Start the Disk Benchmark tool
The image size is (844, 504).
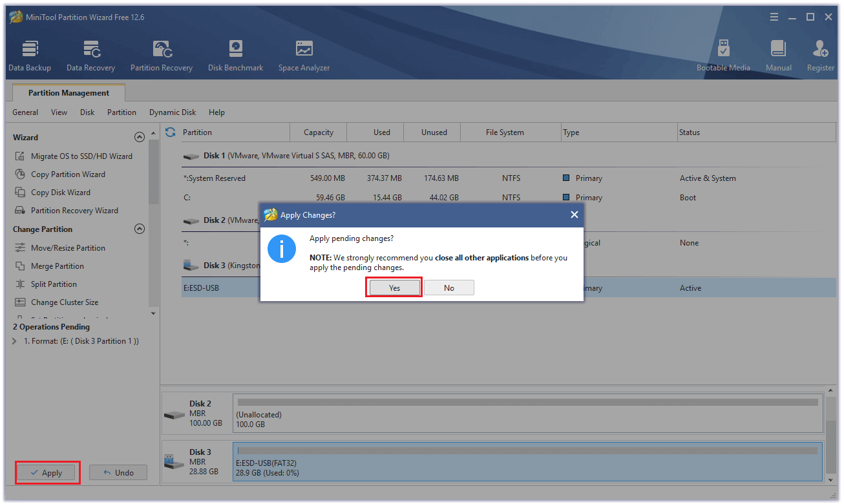235,56
